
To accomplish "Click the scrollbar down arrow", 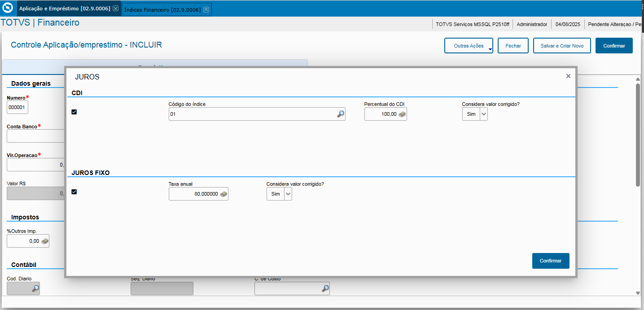I will point(638,293).
